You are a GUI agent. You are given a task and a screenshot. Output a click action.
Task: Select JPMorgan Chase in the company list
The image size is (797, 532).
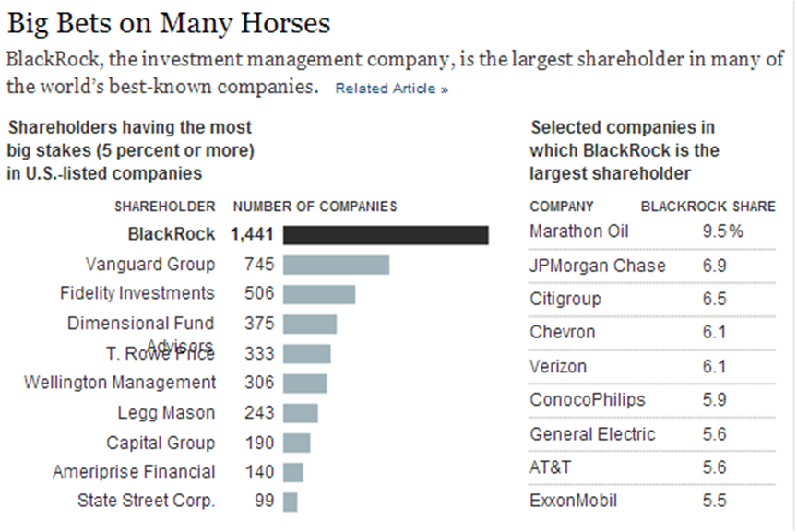[x=597, y=266]
